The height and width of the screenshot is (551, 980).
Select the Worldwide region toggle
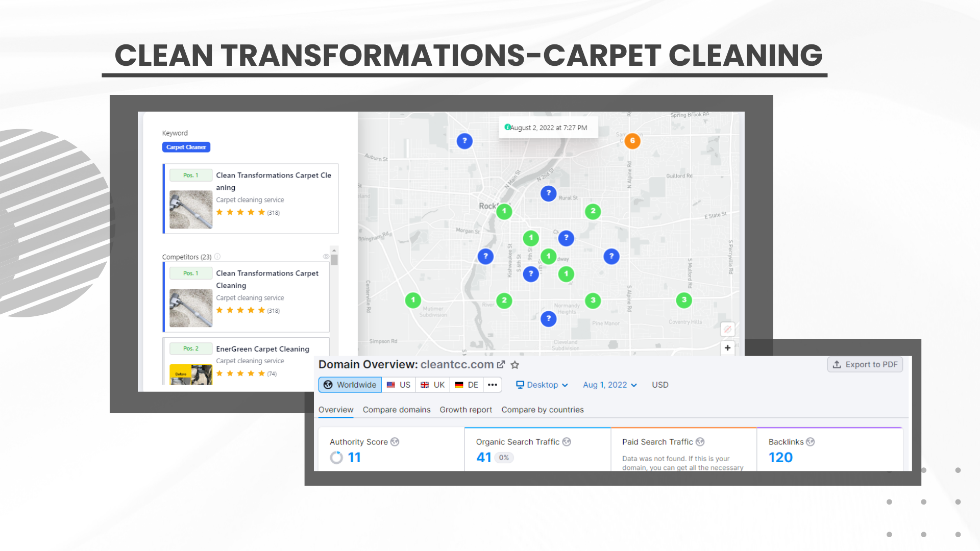click(x=350, y=385)
